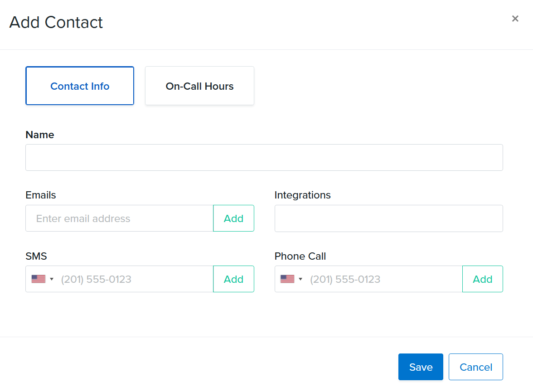Click the X to close Add Contact dialog
This screenshot has height=392, width=533.
tap(515, 19)
